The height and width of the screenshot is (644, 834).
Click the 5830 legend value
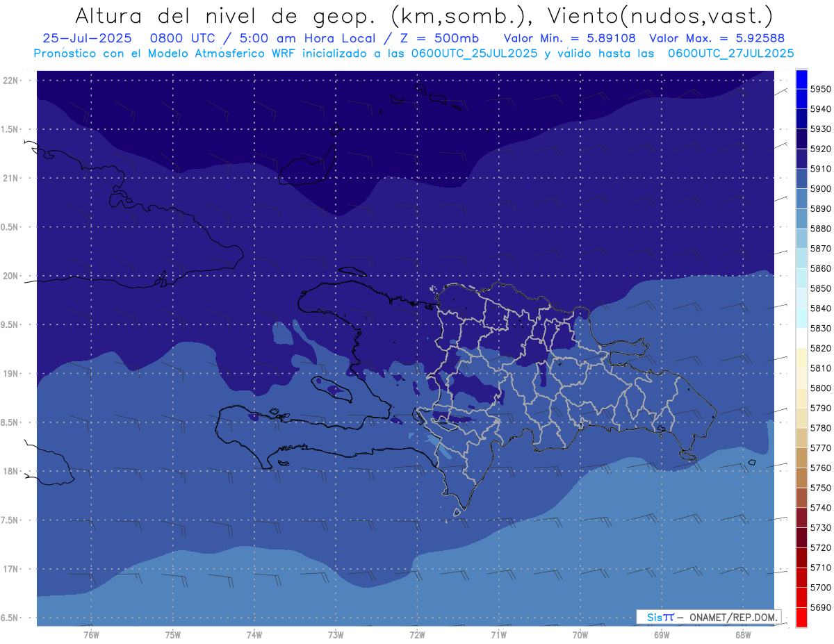(820, 328)
